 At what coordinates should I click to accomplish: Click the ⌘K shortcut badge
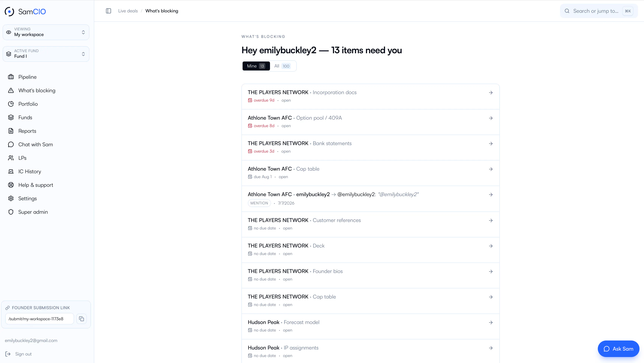[x=628, y=11]
